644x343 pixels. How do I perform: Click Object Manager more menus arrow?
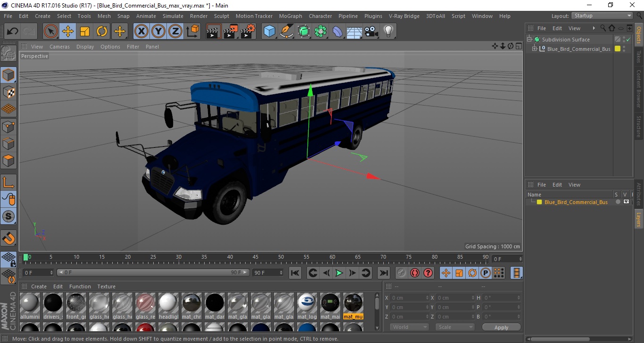594,28
